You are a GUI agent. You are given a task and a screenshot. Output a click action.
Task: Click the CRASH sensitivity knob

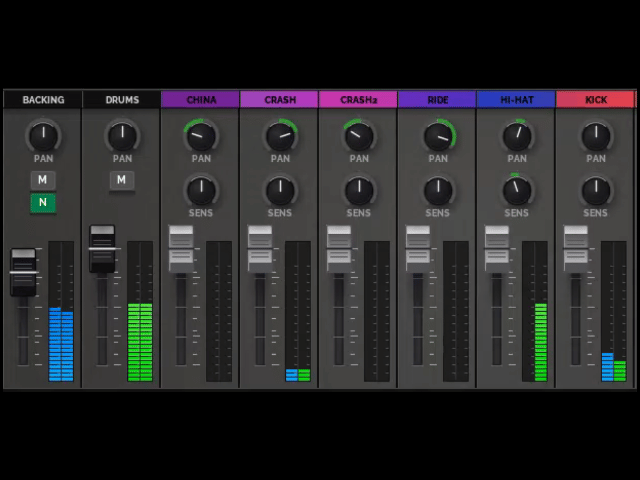280,190
